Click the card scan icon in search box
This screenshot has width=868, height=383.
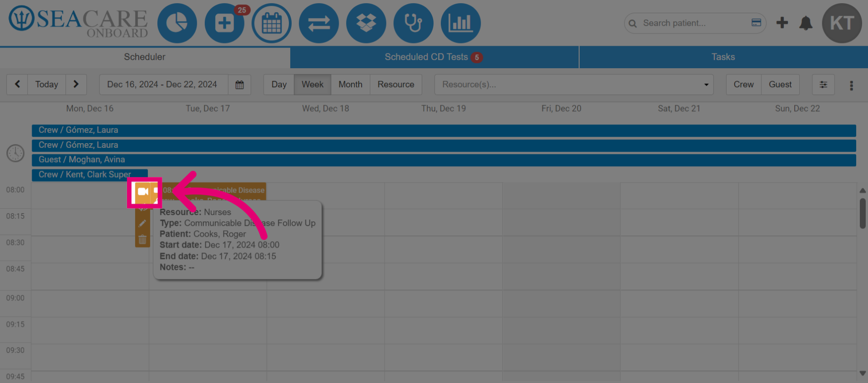[756, 23]
